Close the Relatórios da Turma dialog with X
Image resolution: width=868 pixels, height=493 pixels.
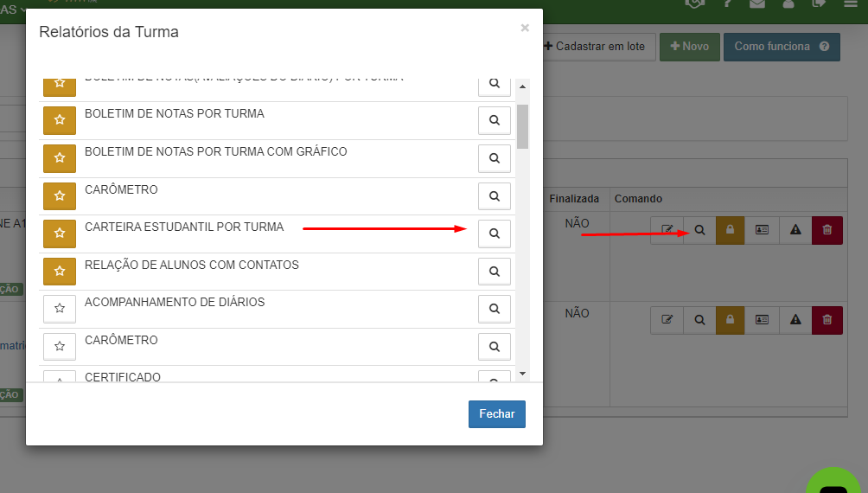click(525, 28)
